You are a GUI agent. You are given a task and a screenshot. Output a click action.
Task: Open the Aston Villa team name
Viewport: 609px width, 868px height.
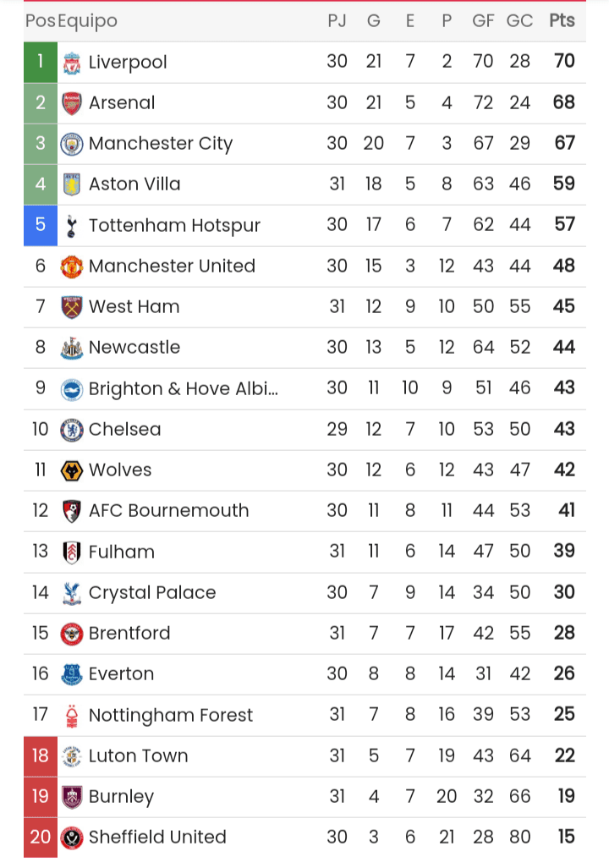click(x=134, y=184)
